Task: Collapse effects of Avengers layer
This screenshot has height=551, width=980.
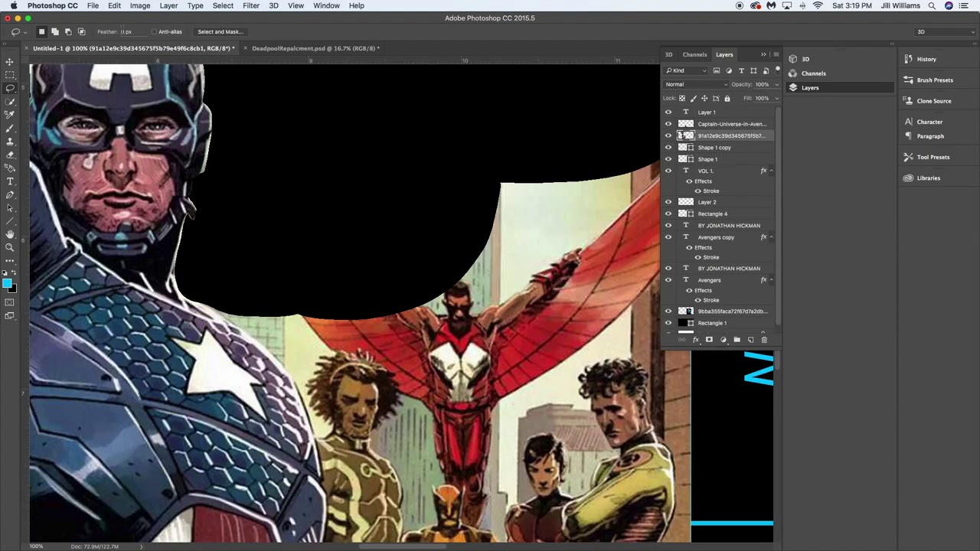Action: [x=771, y=280]
